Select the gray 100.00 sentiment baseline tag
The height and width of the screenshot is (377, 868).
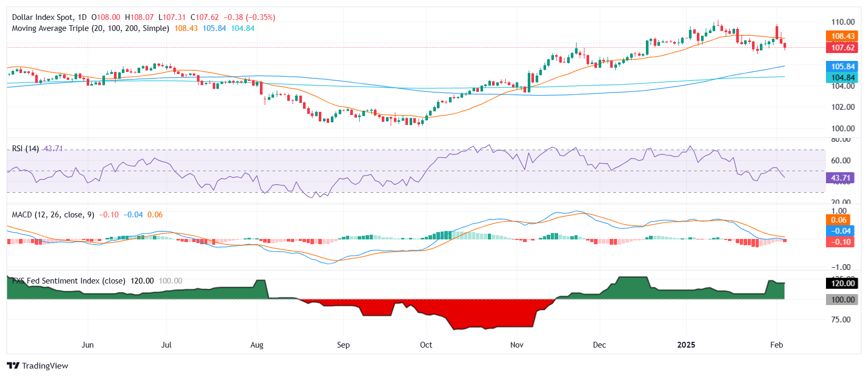click(842, 300)
